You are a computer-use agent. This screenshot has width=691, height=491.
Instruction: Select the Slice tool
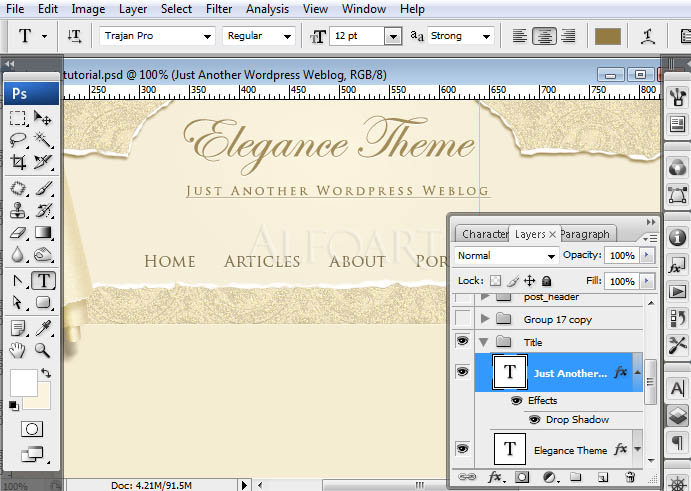click(x=43, y=162)
